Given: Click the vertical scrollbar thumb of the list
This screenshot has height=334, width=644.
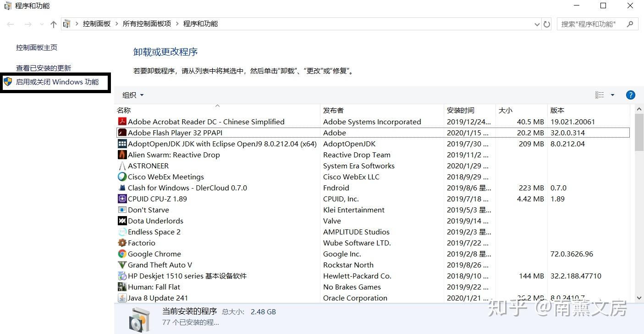Looking at the screenshot, I should 639,132.
